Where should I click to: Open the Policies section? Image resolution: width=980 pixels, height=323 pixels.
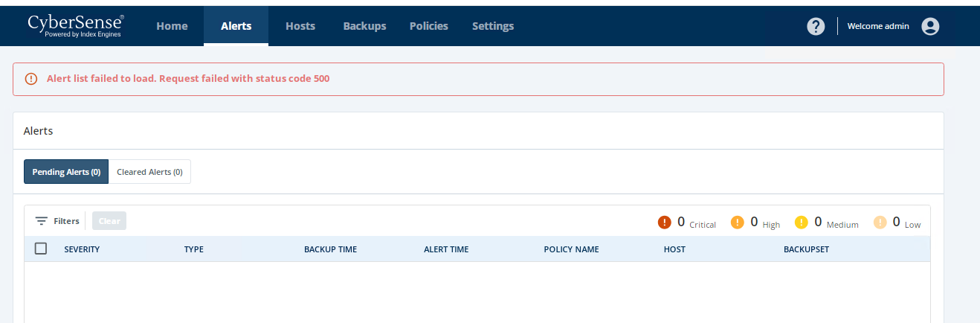coord(429,26)
